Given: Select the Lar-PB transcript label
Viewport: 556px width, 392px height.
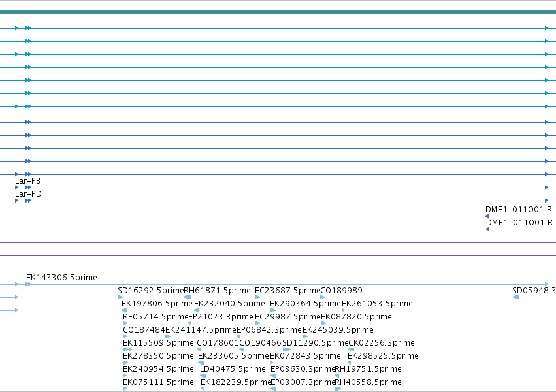Looking at the screenshot, I should click(x=27, y=181).
